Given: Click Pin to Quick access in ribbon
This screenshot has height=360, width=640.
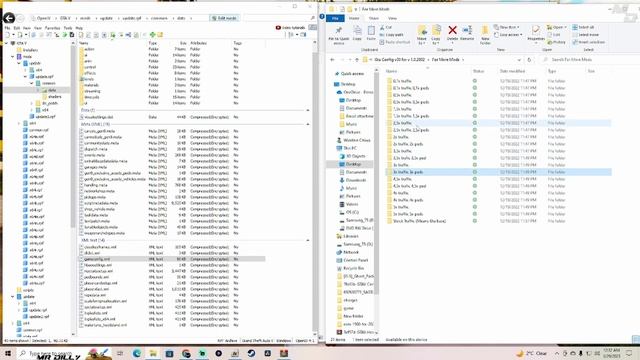Looking at the screenshot, I should [339, 35].
